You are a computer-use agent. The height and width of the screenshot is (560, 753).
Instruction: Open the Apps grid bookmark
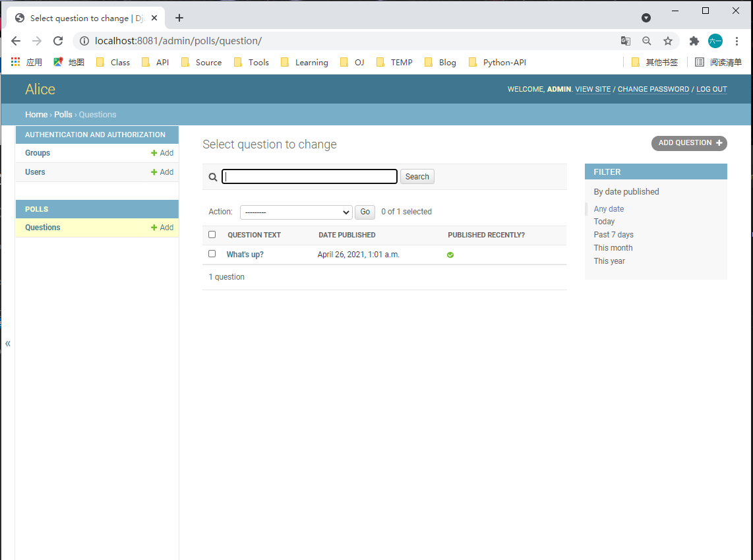pos(26,62)
